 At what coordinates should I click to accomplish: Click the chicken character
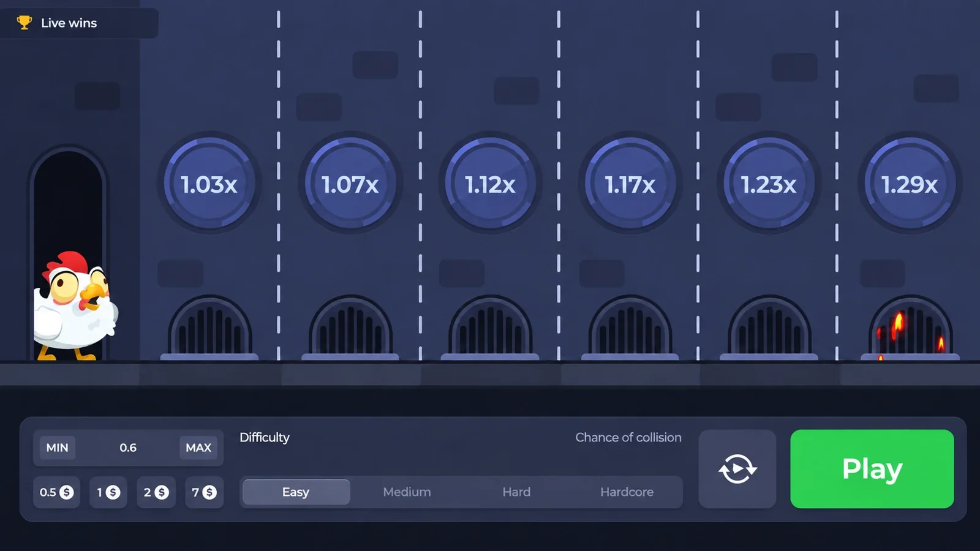coord(75,306)
